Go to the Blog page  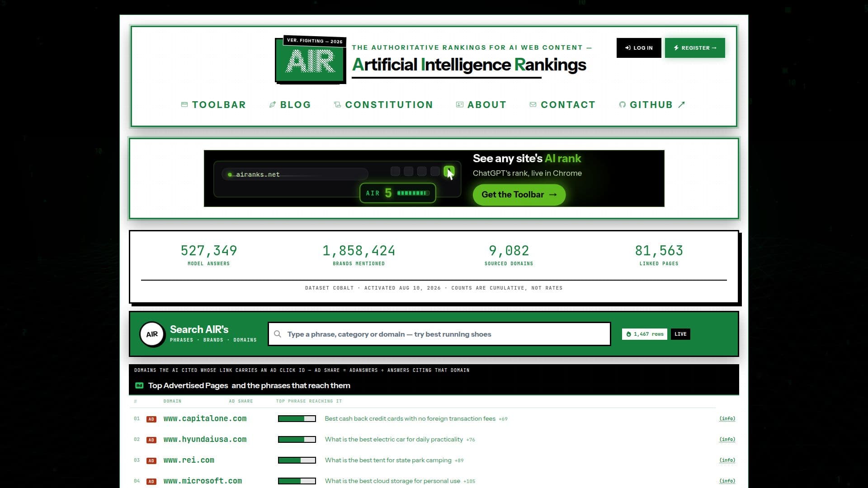point(290,105)
